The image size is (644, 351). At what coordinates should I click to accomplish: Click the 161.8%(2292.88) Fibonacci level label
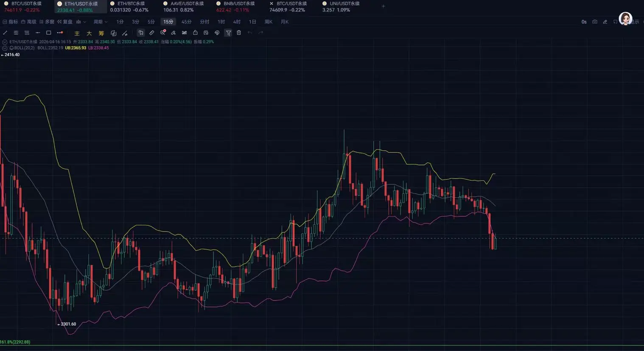(x=15, y=342)
